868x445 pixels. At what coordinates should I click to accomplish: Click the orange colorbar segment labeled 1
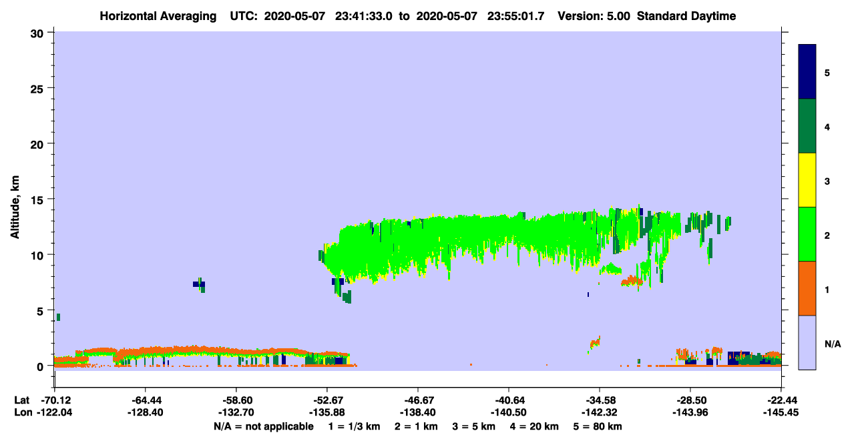coord(807,288)
